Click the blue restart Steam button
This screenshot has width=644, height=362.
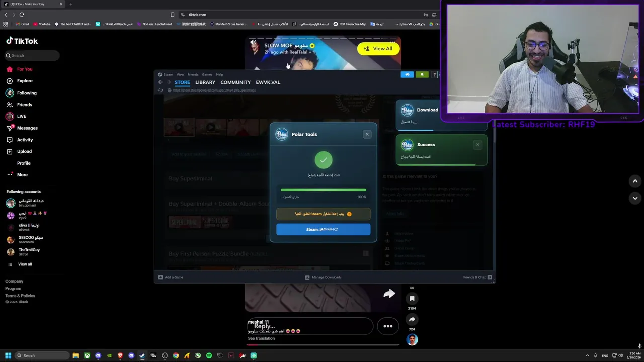coord(323,230)
